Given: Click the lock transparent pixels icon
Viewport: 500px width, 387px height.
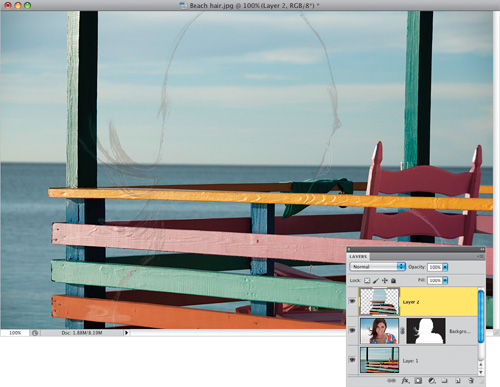Looking at the screenshot, I should point(367,281).
